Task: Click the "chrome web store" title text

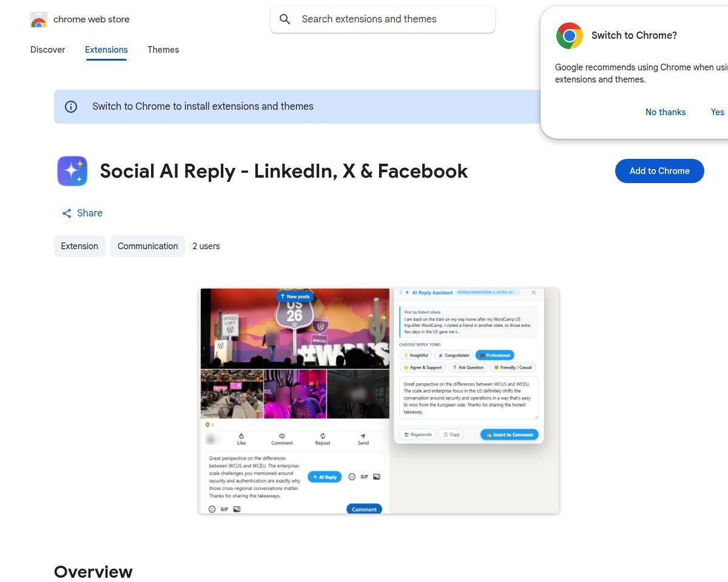Action: pyautogui.click(x=91, y=19)
